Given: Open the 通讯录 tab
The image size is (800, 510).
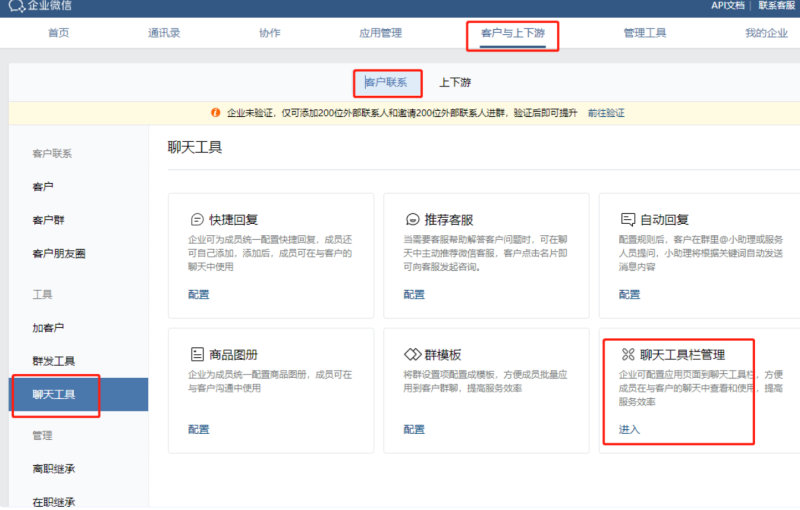Looking at the screenshot, I should coord(164,33).
